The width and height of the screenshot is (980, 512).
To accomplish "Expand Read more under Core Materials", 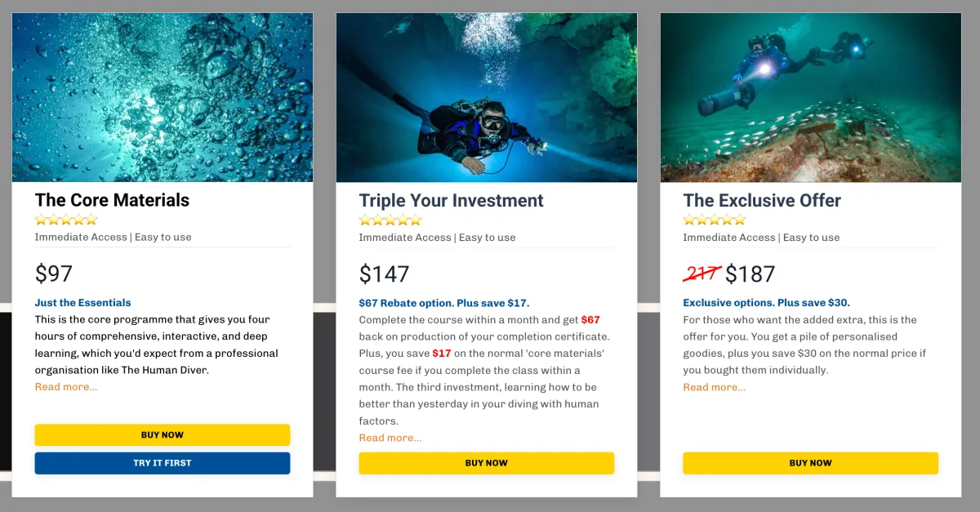I will [66, 387].
